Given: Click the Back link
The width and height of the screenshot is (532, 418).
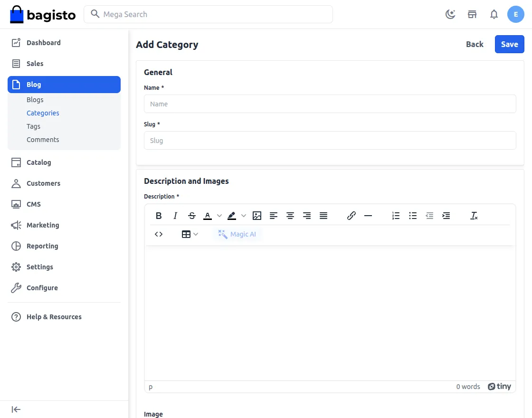Looking at the screenshot, I should tap(475, 44).
